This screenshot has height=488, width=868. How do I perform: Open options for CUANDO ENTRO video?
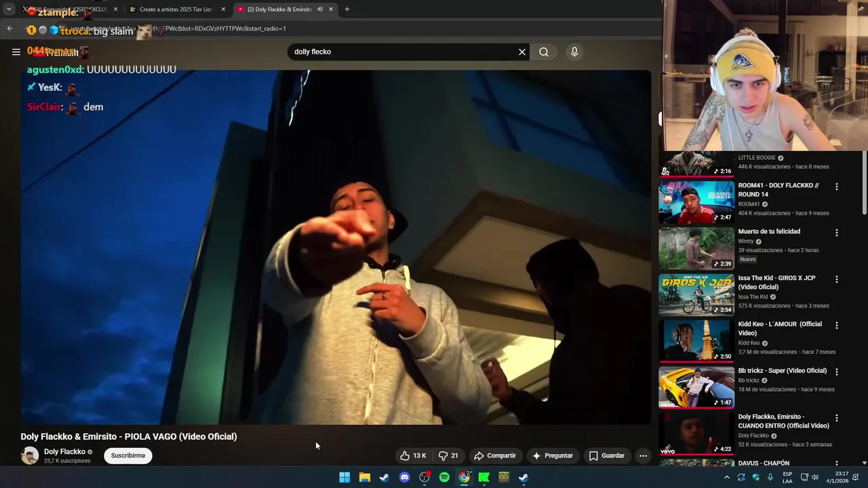pyautogui.click(x=836, y=418)
